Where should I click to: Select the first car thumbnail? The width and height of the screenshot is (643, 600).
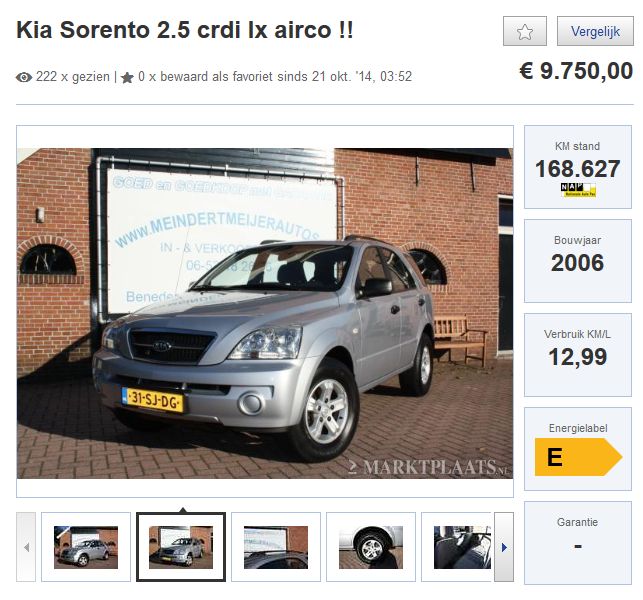point(86,547)
